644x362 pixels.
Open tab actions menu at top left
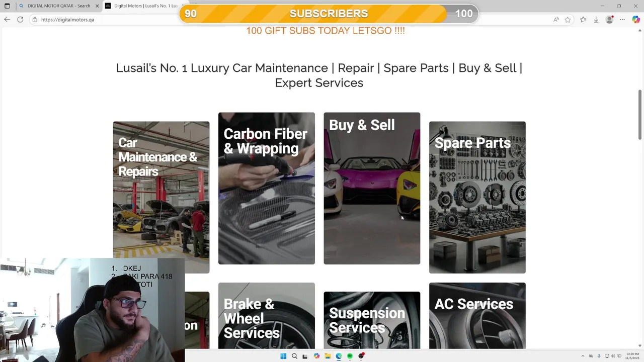coord(7,6)
